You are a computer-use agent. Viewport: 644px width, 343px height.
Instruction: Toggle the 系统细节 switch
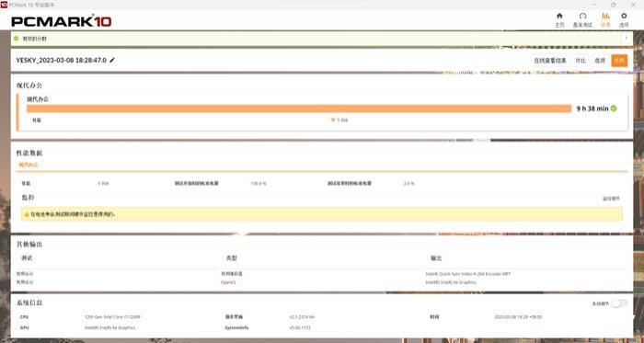[619, 303]
